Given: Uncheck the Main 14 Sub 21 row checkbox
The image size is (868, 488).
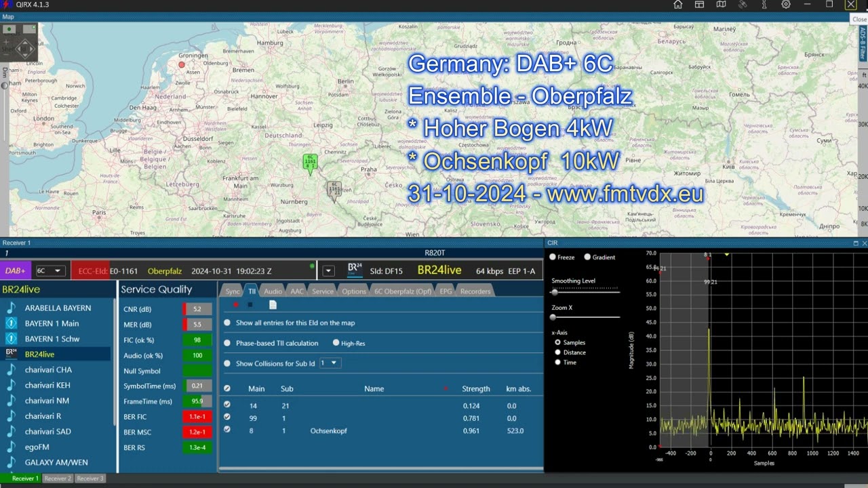Looking at the screenshot, I should point(227,405).
